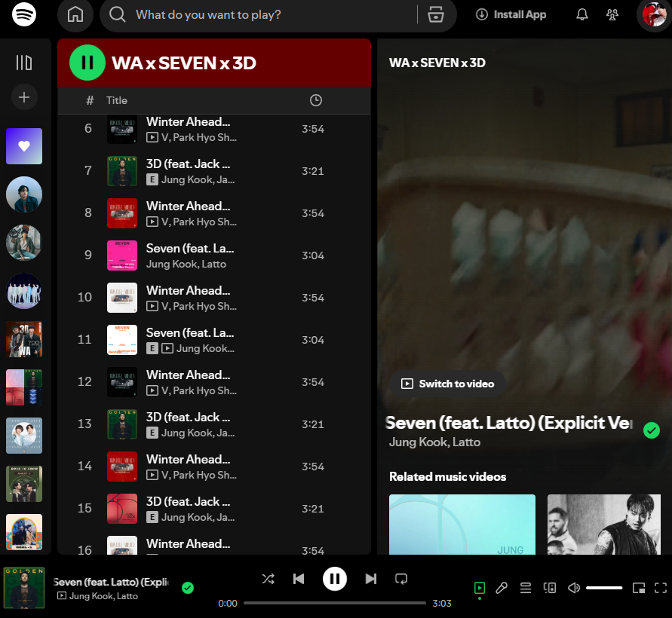Select track 15, 3D (feat. Jack...)
672x618 pixels.
(214, 509)
